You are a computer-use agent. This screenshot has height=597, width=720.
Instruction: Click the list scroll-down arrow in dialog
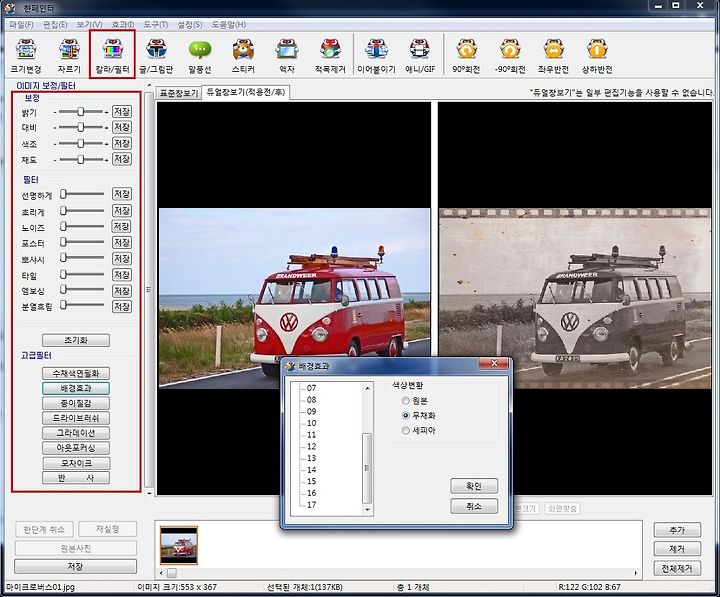[367, 509]
